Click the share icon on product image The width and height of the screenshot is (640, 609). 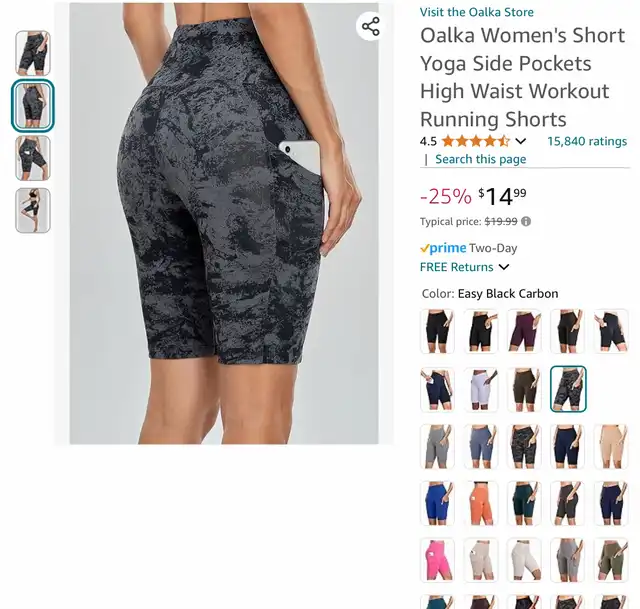coord(371,27)
